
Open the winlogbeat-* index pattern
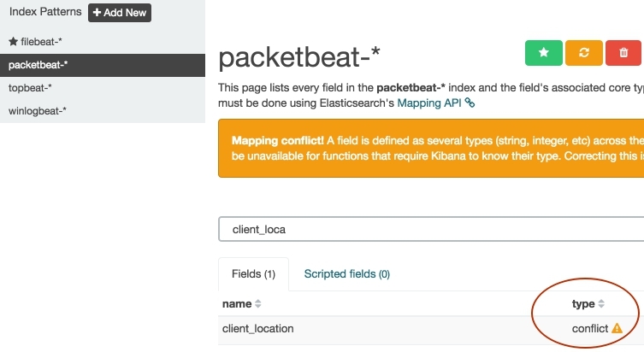point(38,110)
